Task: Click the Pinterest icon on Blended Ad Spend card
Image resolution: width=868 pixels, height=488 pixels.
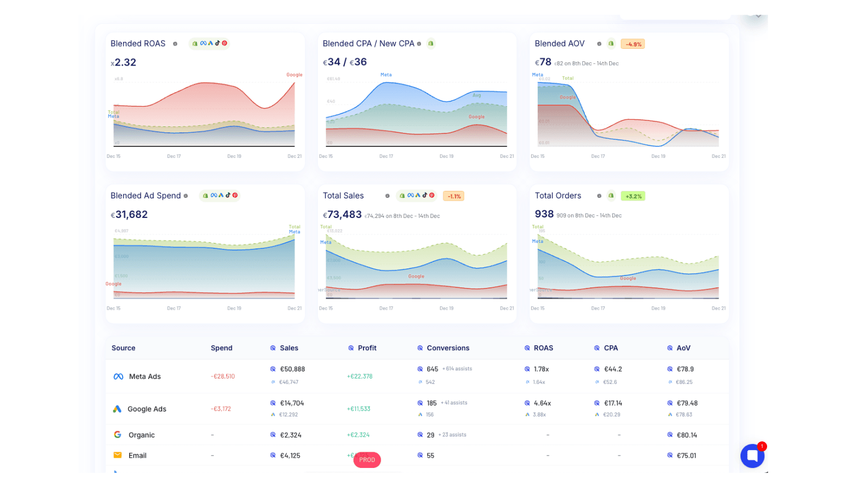Action: click(235, 195)
